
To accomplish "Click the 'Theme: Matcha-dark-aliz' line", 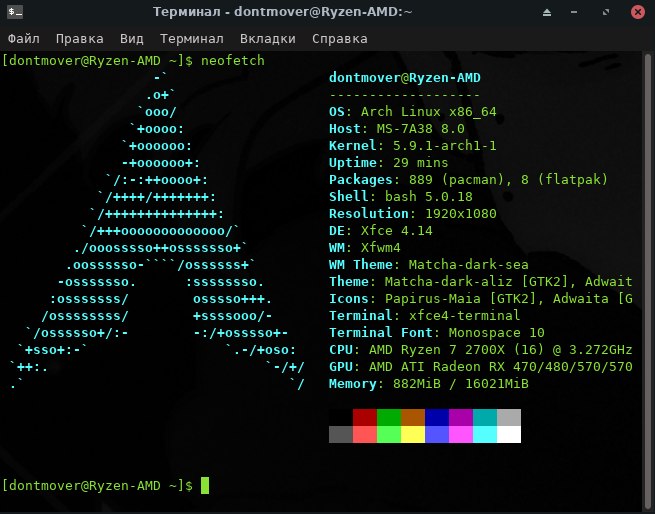I will tap(480, 282).
